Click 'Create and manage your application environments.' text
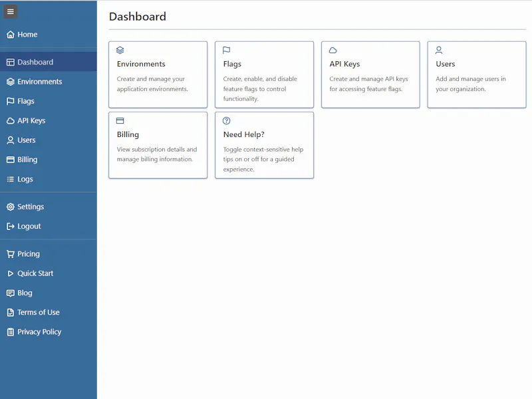 pyautogui.click(x=152, y=84)
